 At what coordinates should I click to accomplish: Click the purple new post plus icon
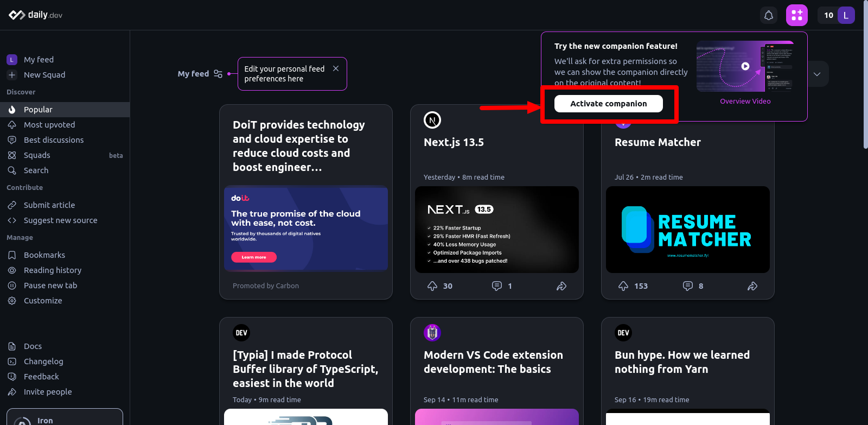[x=797, y=15]
